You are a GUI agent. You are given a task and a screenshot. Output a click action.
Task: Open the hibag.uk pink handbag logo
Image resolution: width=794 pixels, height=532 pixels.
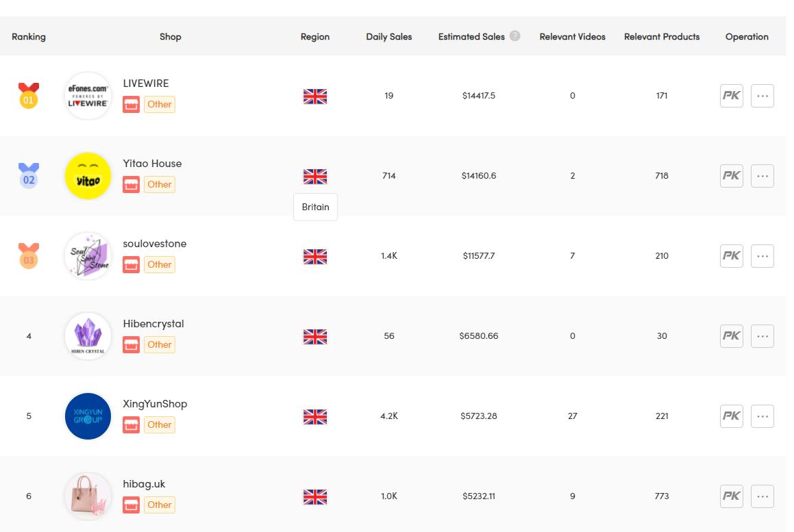(88, 496)
